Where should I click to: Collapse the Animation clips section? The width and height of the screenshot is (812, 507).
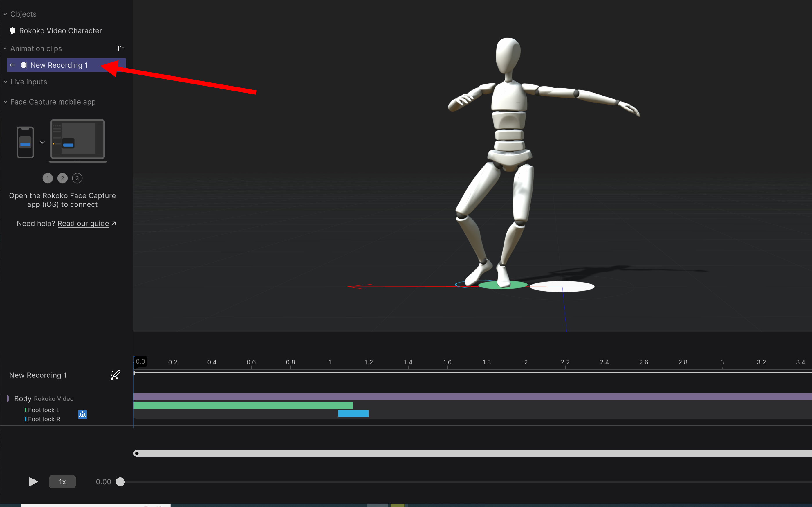coord(5,48)
